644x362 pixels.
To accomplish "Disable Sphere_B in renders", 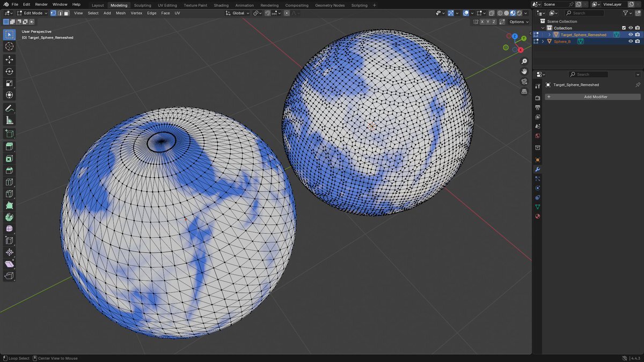I will [x=638, y=41].
